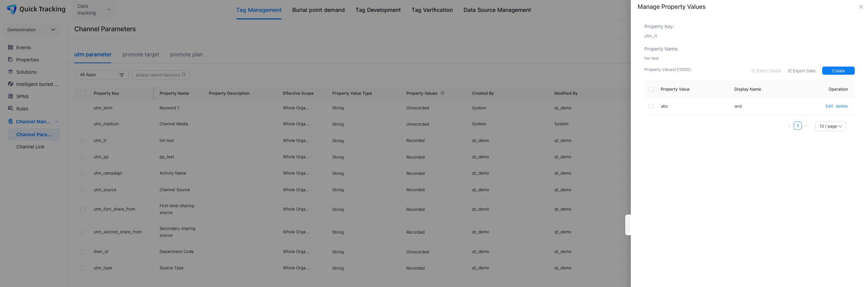
Task: Click the Export Data icon
Action: pyautogui.click(x=790, y=71)
